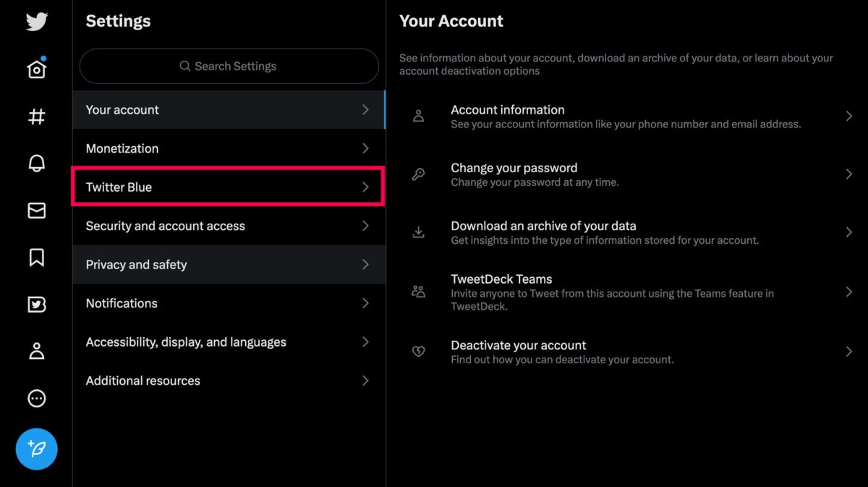Open Twitter Blue icon in sidebar

coord(37,305)
